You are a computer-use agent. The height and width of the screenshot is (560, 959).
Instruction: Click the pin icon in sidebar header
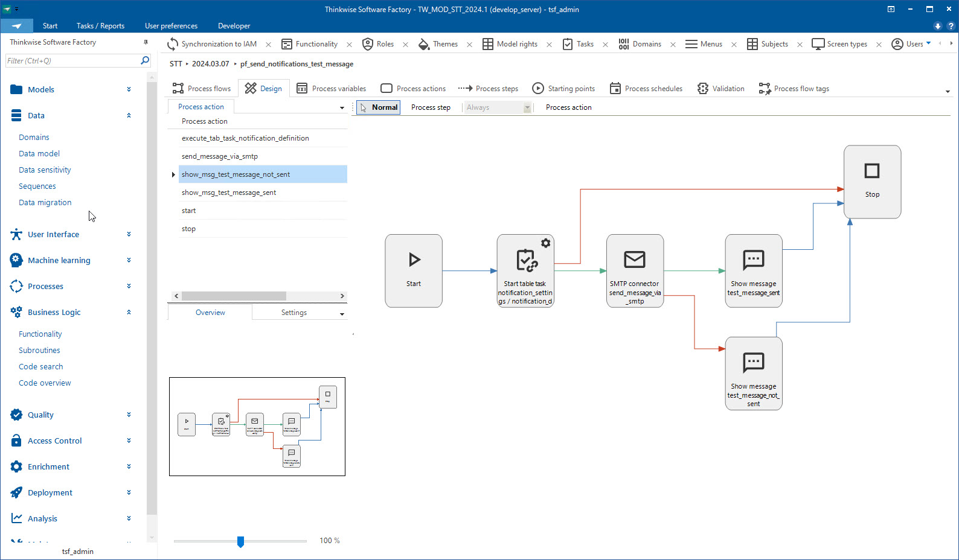point(146,42)
